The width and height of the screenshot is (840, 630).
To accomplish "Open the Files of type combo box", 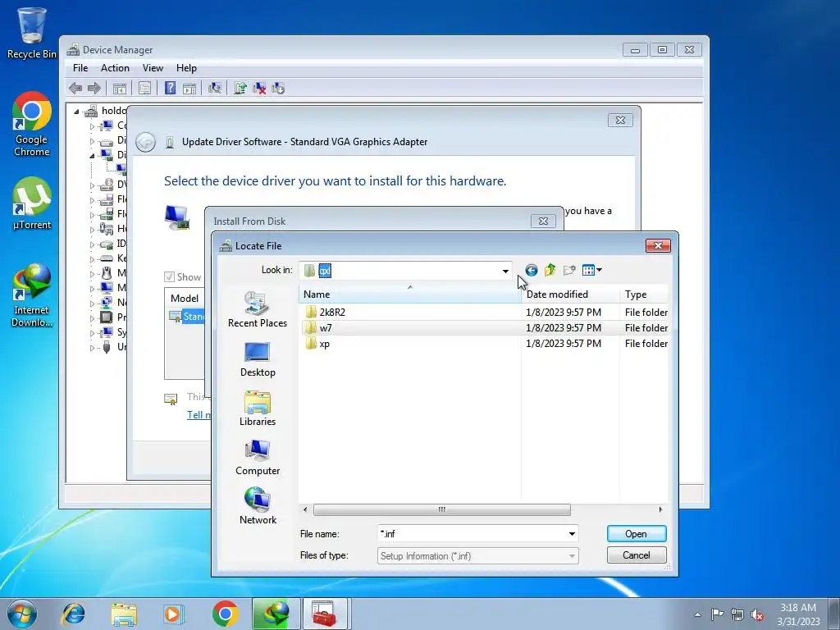I will pos(477,555).
